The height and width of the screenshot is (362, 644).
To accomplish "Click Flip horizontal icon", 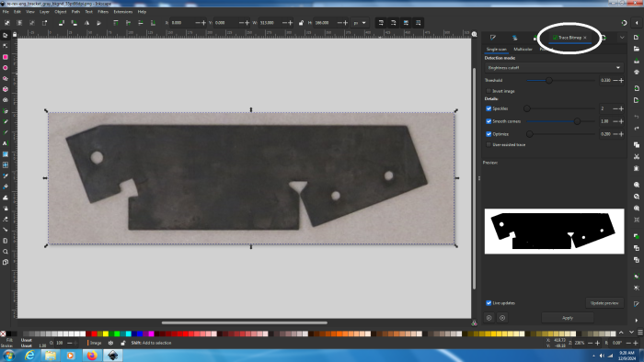I will click(86, 23).
